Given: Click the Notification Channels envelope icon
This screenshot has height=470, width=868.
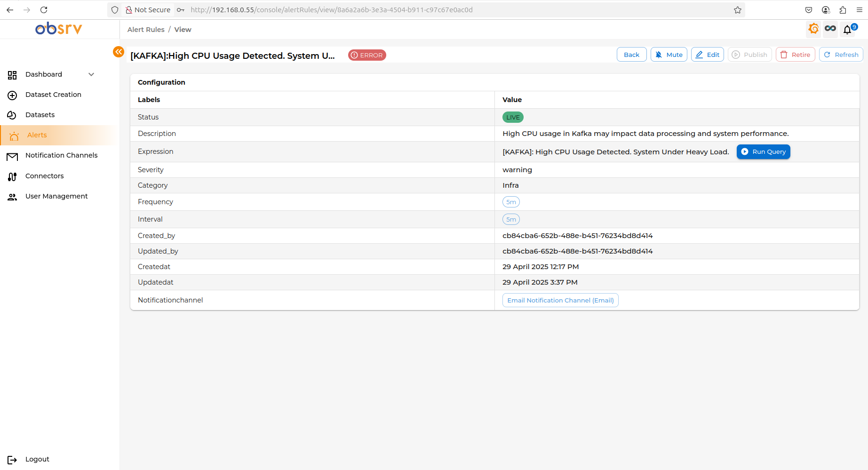Looking at the screenshot, I should [12, 156].
